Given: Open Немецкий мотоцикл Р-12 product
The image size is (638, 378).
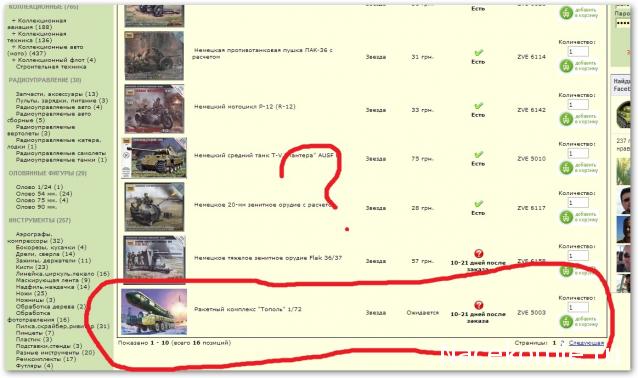Looking at the screenshot, I should point(245,107).
